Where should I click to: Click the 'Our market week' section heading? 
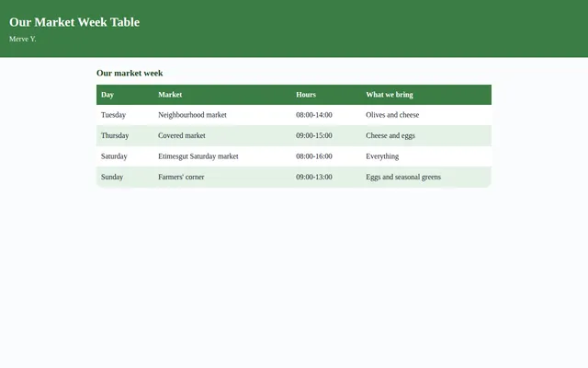[130, 73]
